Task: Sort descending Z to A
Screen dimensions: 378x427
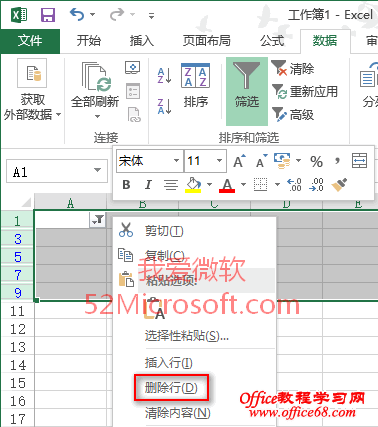Action: pyautogui.click(x=164, y=107)
